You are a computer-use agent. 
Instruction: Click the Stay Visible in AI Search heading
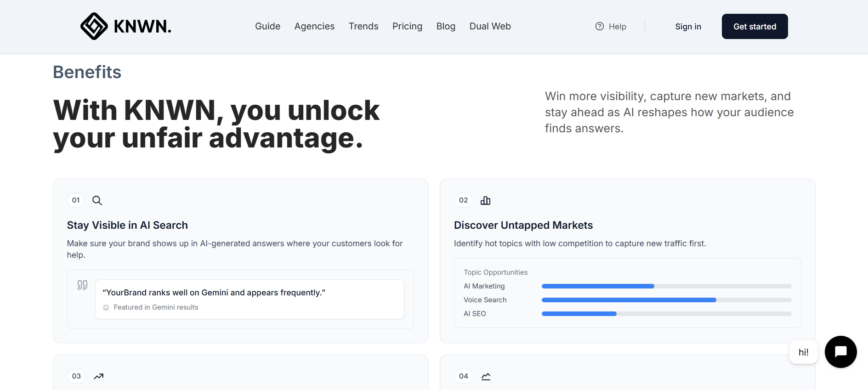(x=127, y=225)
